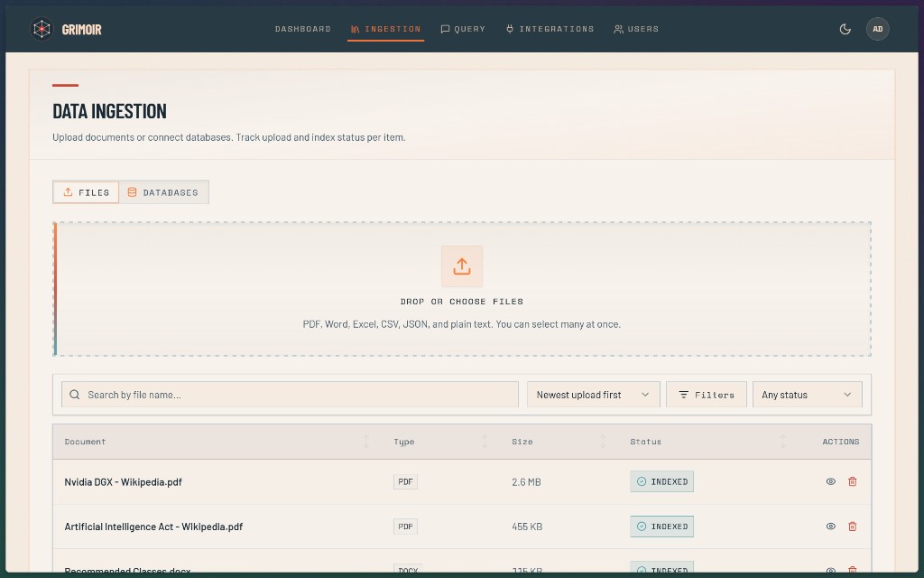The image size is (924, 578).
Task: Delete the Nvidia DGX - Wikipedia.pdf file
Action: (x=852, y=482)
